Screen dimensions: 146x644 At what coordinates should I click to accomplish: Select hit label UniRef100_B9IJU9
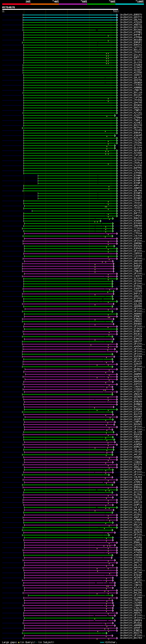(131, 93)
